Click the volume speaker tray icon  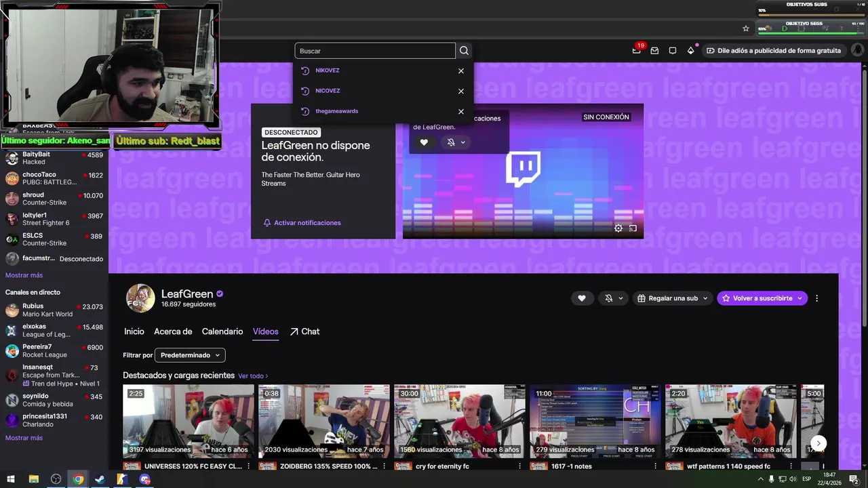click(793, 479)
